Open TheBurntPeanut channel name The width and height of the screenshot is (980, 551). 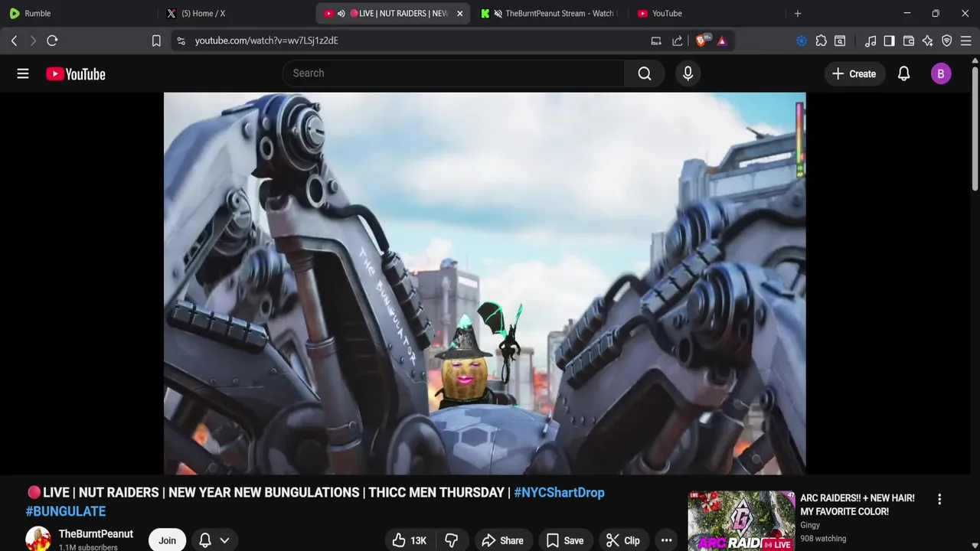point(96,534)
